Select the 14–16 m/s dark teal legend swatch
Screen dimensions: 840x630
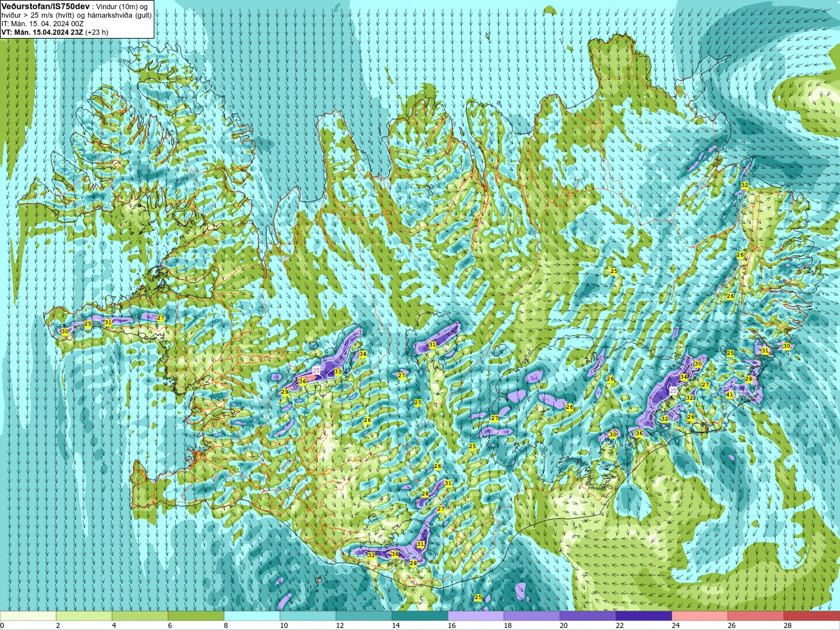pos(420,616)
